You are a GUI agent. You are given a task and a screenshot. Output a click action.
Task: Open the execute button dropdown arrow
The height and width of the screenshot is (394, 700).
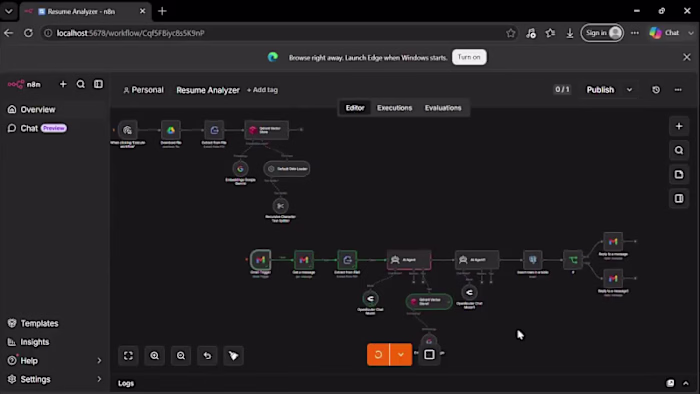[x=401, y=355]
